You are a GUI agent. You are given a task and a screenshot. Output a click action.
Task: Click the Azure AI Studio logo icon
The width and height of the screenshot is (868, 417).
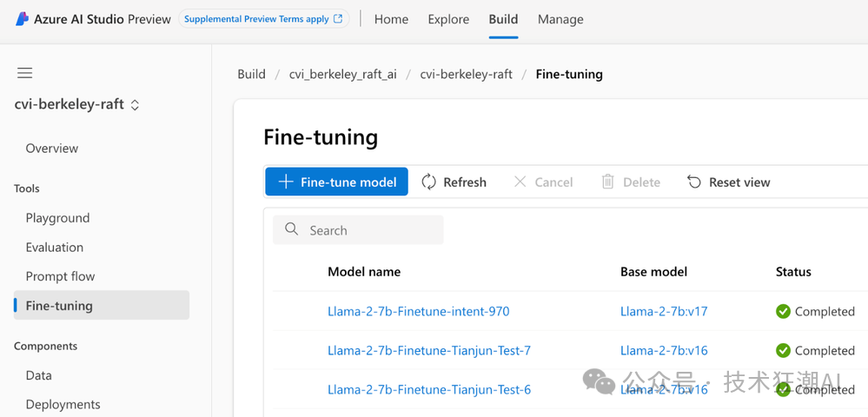tap(22, 19)
